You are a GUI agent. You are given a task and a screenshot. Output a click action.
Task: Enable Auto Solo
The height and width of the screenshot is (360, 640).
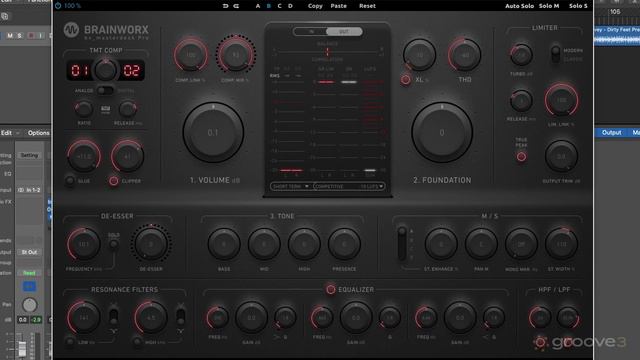[x=519, y=6]
